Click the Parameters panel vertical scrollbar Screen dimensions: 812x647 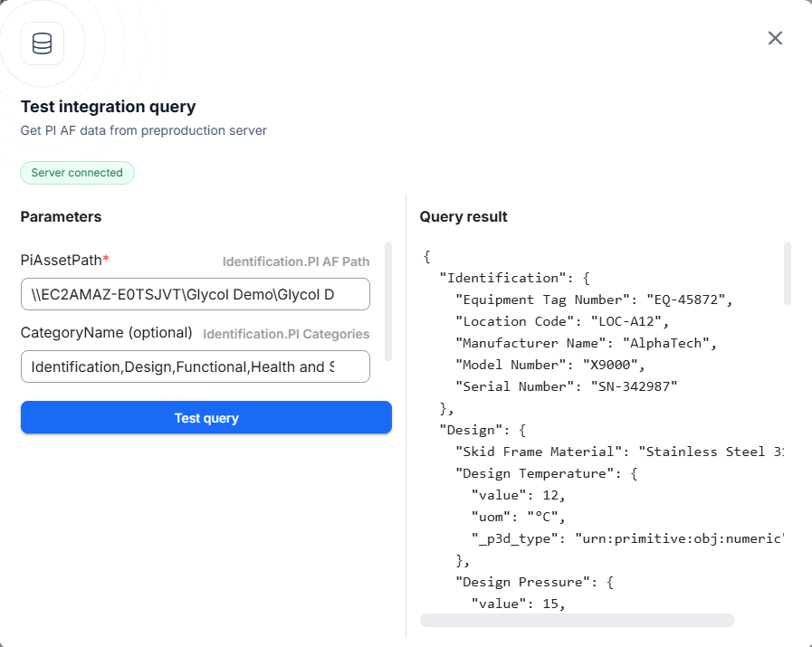[388, 300]
